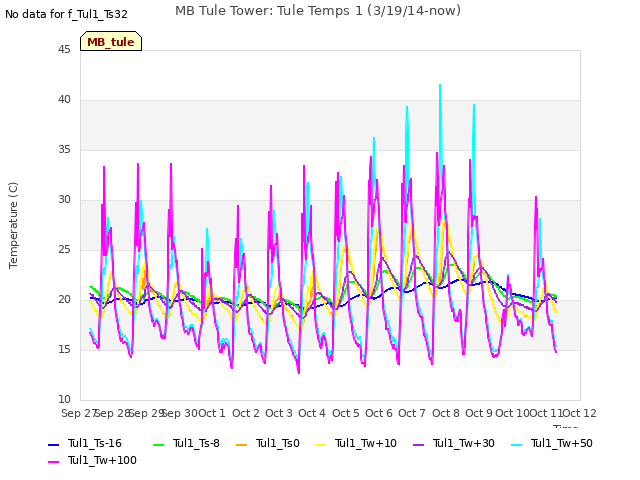The image size is (640, 480).
Task: Click the MB_tule label box
Action: coord(111,41)
